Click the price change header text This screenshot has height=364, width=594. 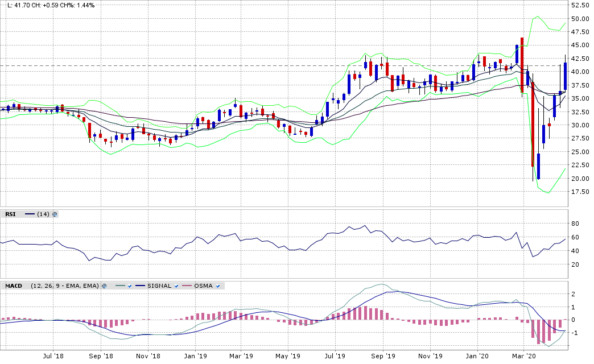[51, 5]
